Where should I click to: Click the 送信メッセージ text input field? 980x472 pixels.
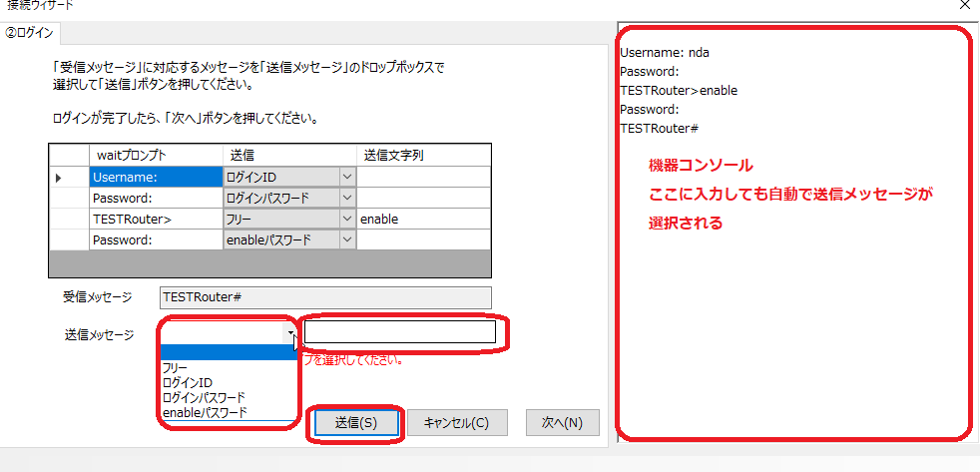[399, 332]
